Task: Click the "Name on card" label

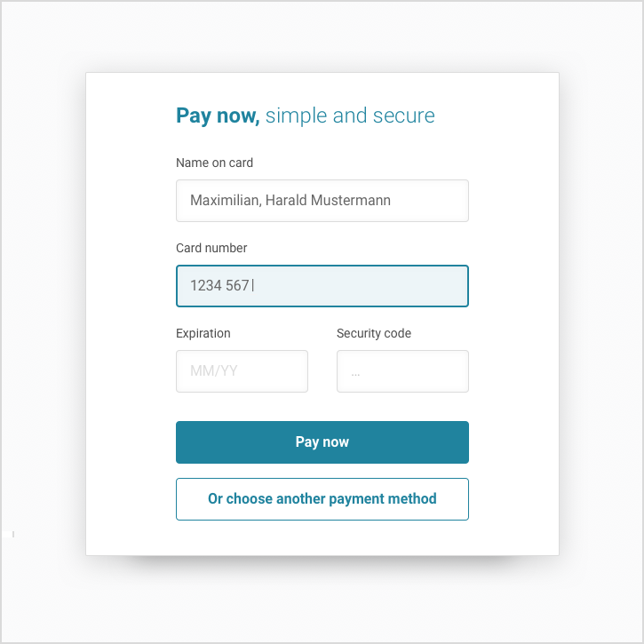Action: coord(214,163)
